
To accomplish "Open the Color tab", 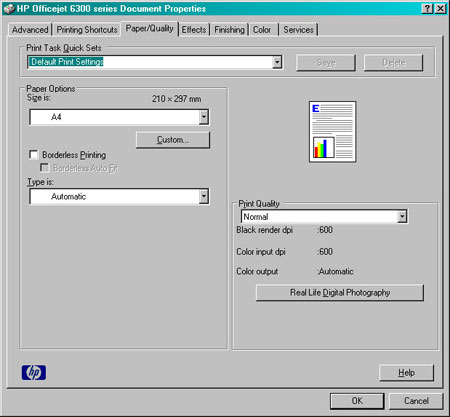I will pyautogui.click(x=262, y=30).
